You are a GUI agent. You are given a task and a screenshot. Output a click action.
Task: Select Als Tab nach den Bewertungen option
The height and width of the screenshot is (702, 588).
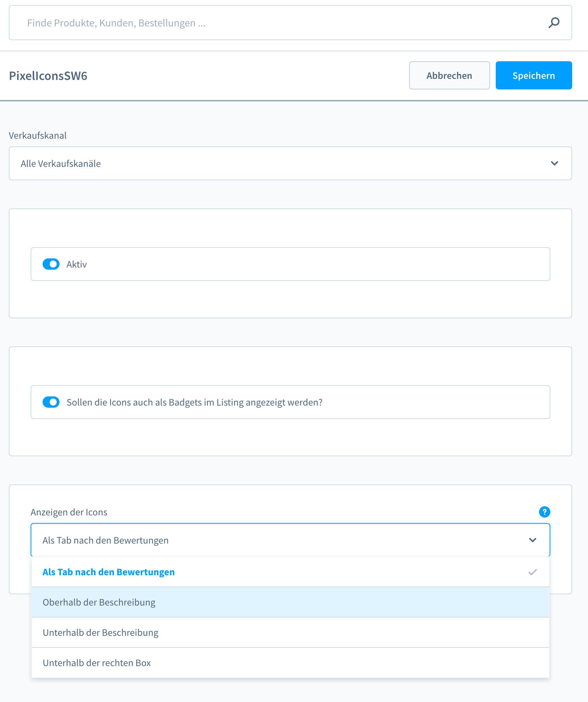click(290, 572)
